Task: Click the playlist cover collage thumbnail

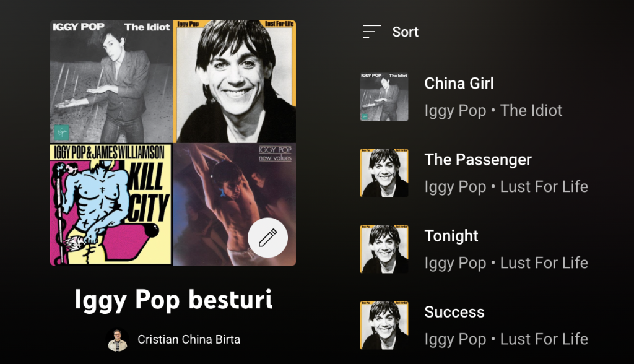Action: (173, 142)
